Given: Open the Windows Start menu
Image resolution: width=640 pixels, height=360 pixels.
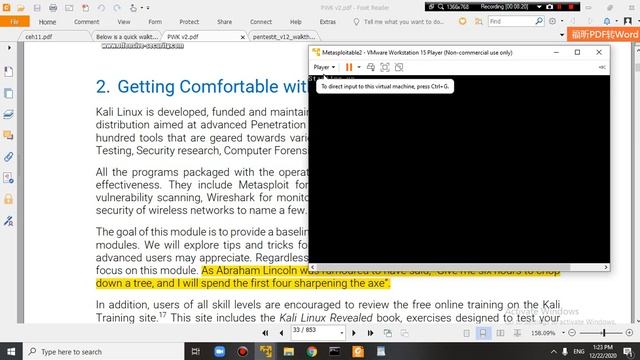Looking at the screenshot, I should (11, 351).
